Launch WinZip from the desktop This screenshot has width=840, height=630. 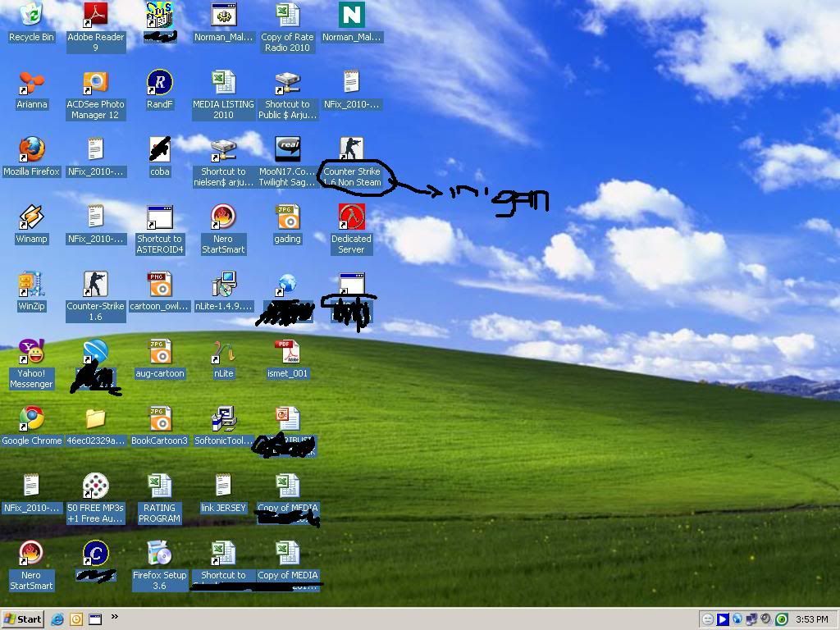[32, 291]
